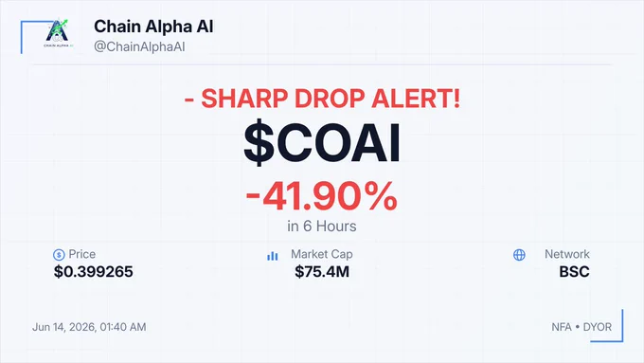Viewport: 644px width, 363px height.
Task: Click the Market Cap label text
Action: tap(322, 254)
